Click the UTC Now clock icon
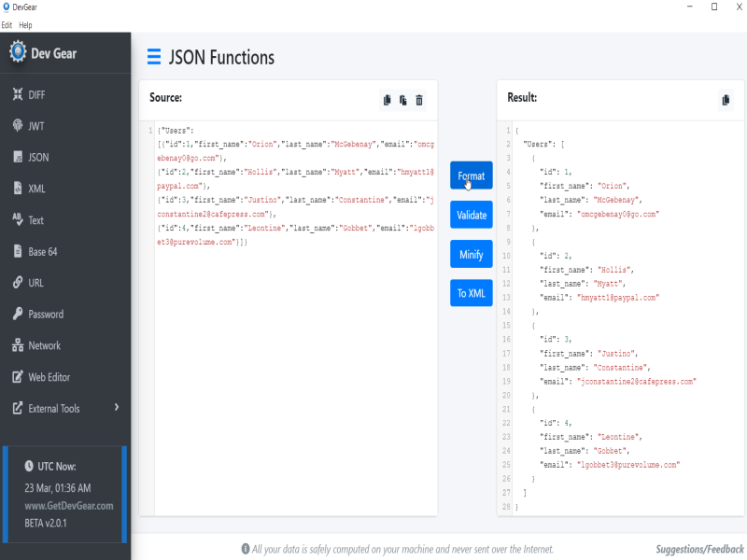 pyautogui.click(x=29, y=466)
